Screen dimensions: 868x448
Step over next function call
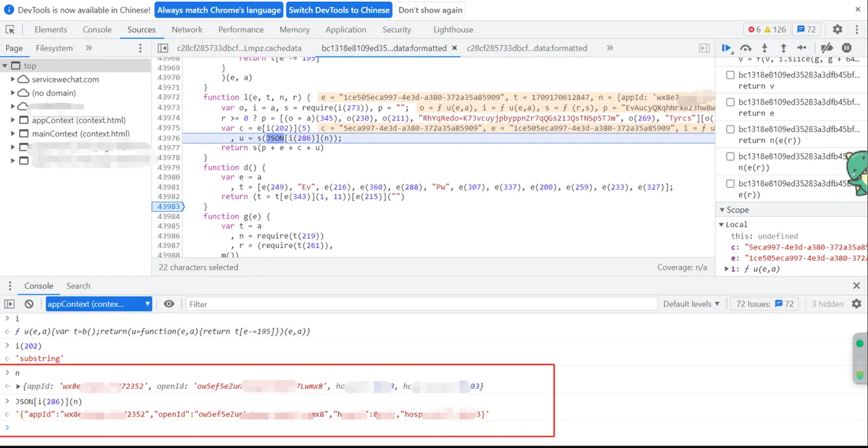click(746, 48)
